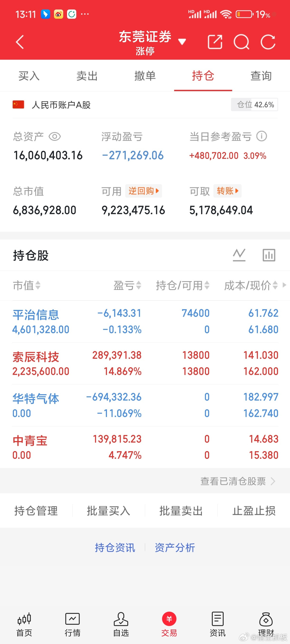290x644 pixels.
Task: Open the 平治信息 holding row
Action: [x=145, y=321]
